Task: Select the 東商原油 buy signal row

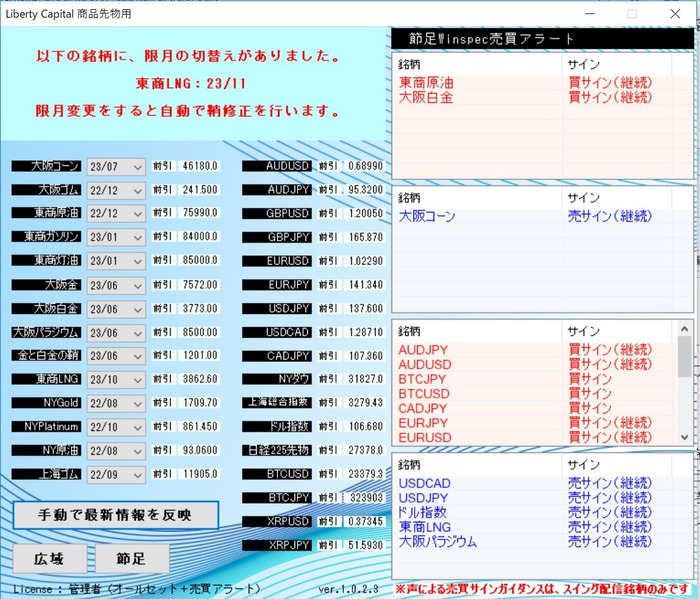Action: tap(542, 83)
